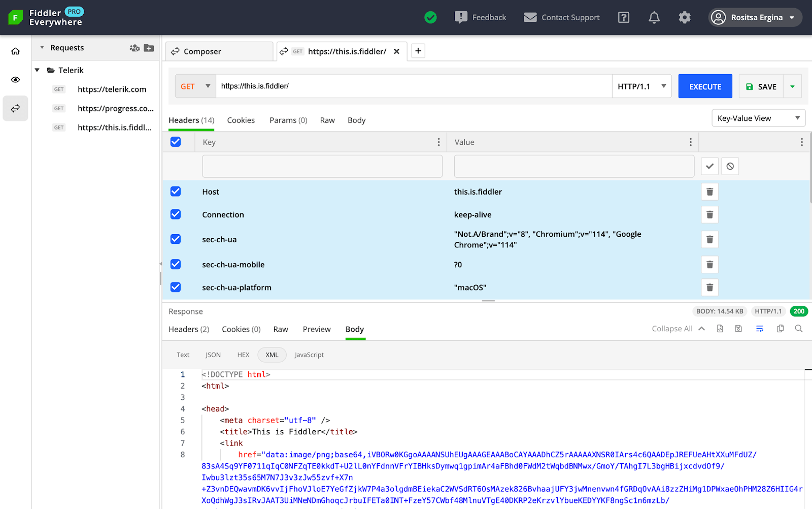Delete the sec-ch-ua-platform header row
The height and width of the screenshot is (509, 812).
coord(710,288)
